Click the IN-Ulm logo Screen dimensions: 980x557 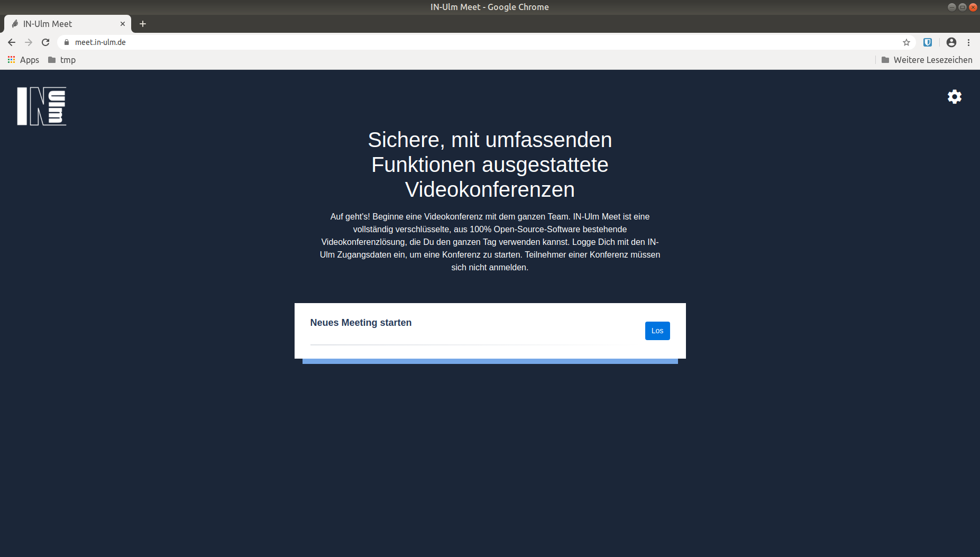click(x=42, y=106)
